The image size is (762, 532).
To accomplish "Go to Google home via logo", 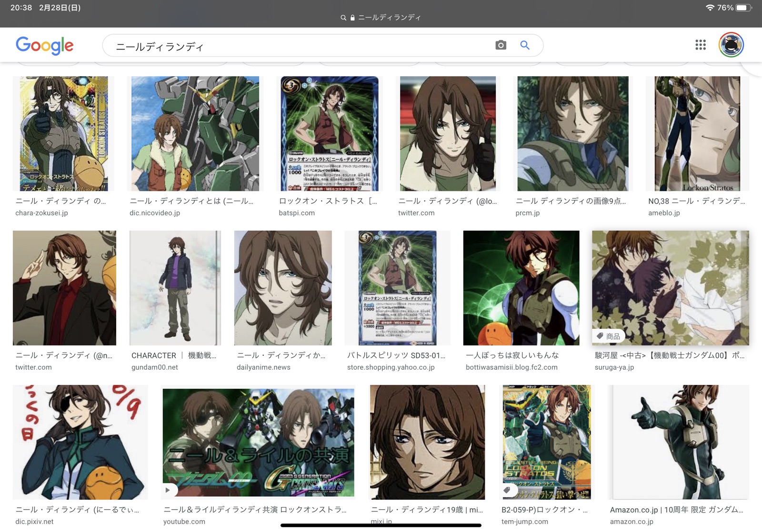I will click(45, 45).
